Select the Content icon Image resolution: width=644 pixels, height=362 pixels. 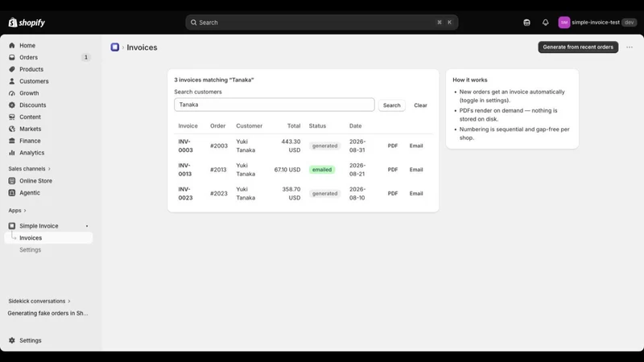(x=12, y=117)
